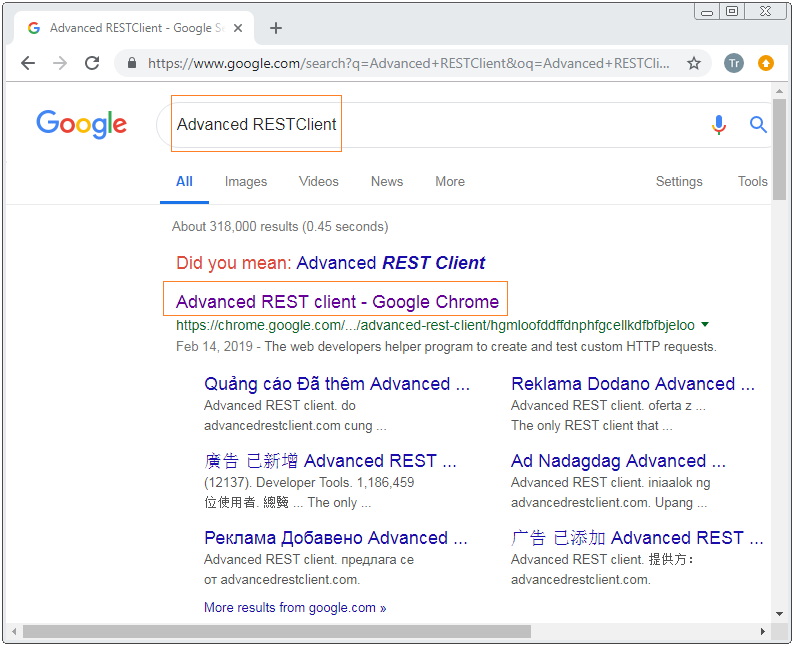794x646 pixels.
Task: Follow 'Advanced REST Client' did-you-mean suggestion
Action: pyautogui.click(x=390, y=263)
